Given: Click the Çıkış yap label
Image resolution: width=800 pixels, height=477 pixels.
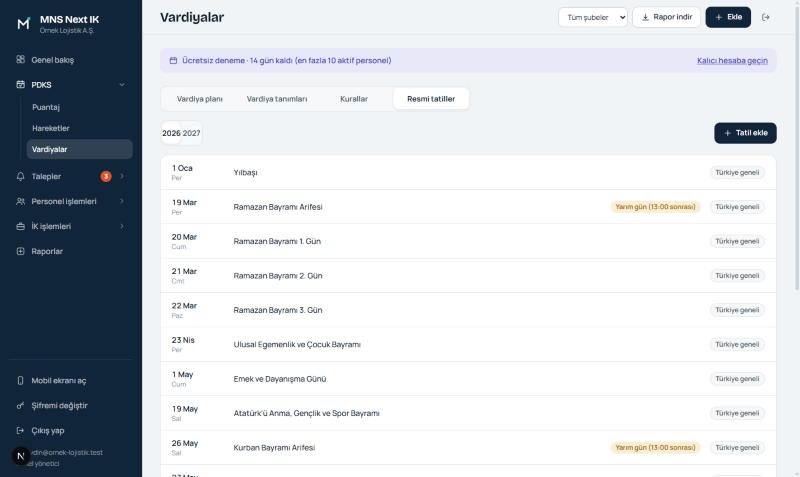Looking at the screenshot, I should click(x=48, y=431).
